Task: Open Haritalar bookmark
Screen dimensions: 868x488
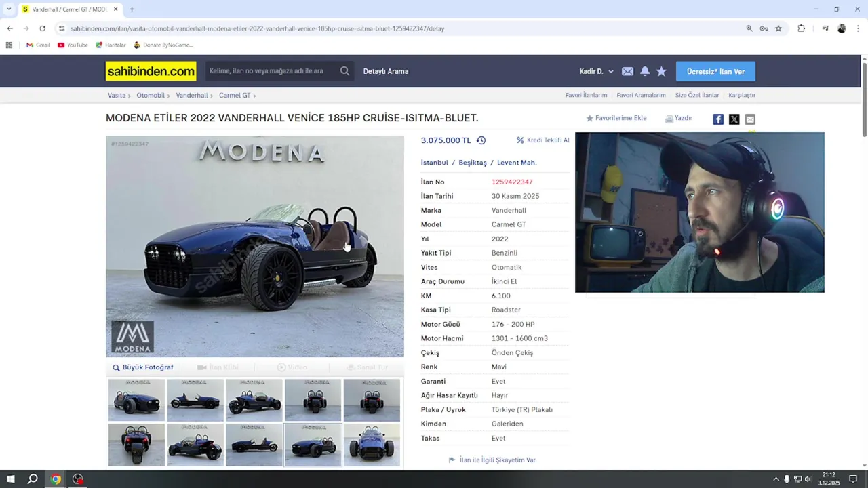Action: 111,45
